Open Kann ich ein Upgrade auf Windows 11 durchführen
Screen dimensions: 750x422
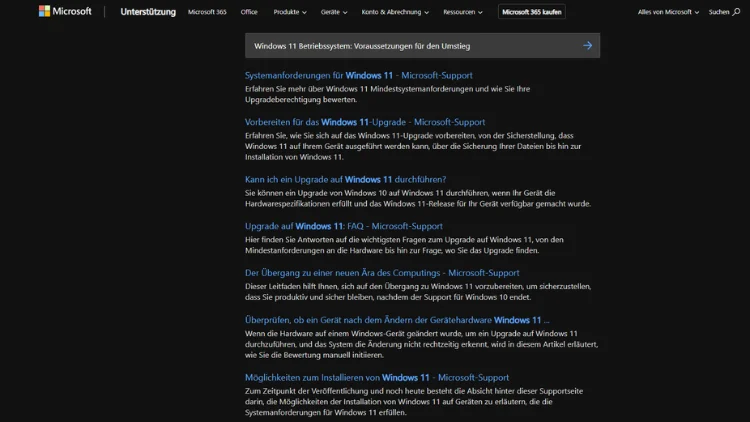point(345,179)
